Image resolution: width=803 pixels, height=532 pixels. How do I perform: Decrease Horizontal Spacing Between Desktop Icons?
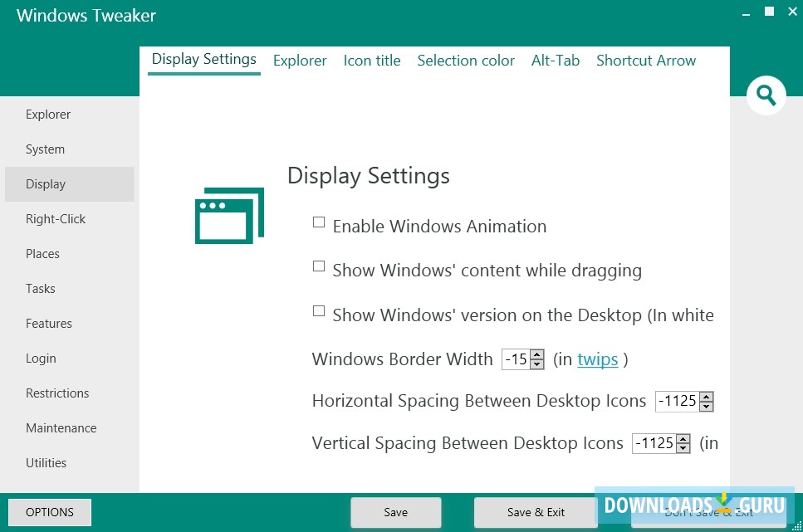(x=707, y=406)
